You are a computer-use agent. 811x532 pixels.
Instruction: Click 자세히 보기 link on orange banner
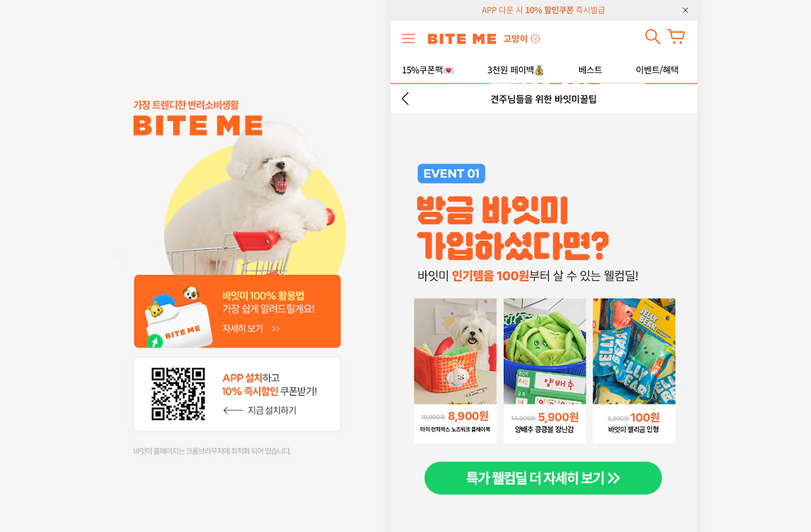tap(251, 329)
